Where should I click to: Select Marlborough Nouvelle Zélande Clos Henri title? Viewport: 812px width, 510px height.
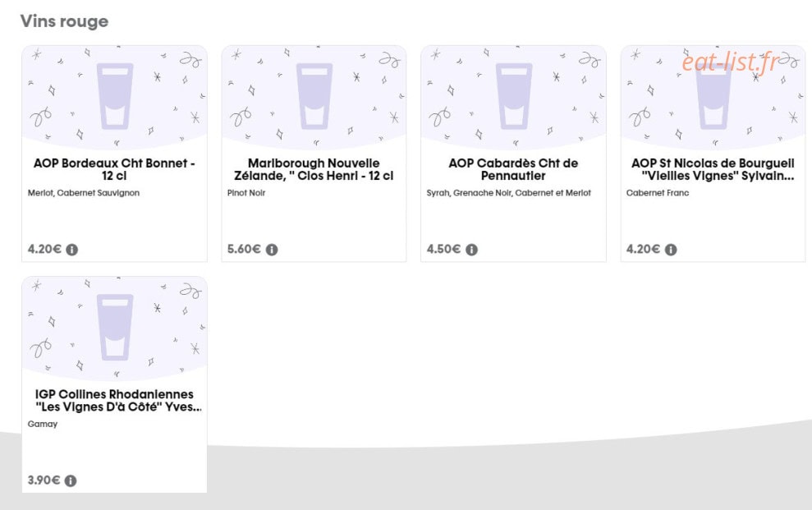(314, 169)
